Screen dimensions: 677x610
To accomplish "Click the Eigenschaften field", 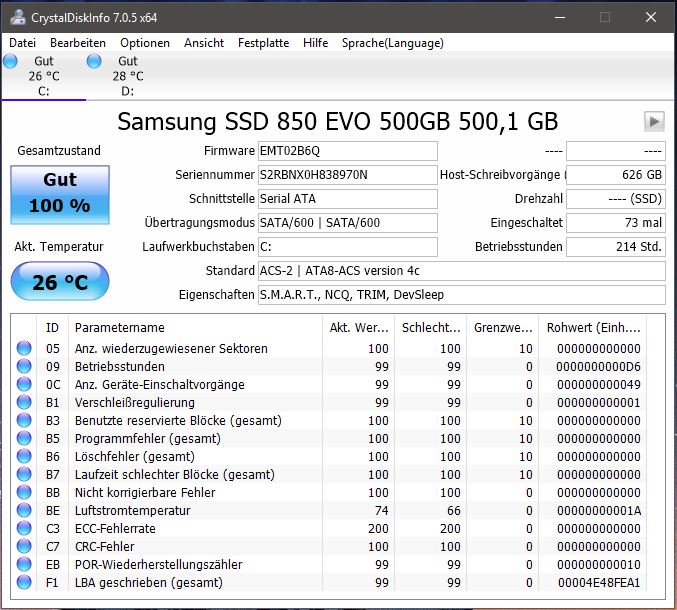I will coord(462,295).
